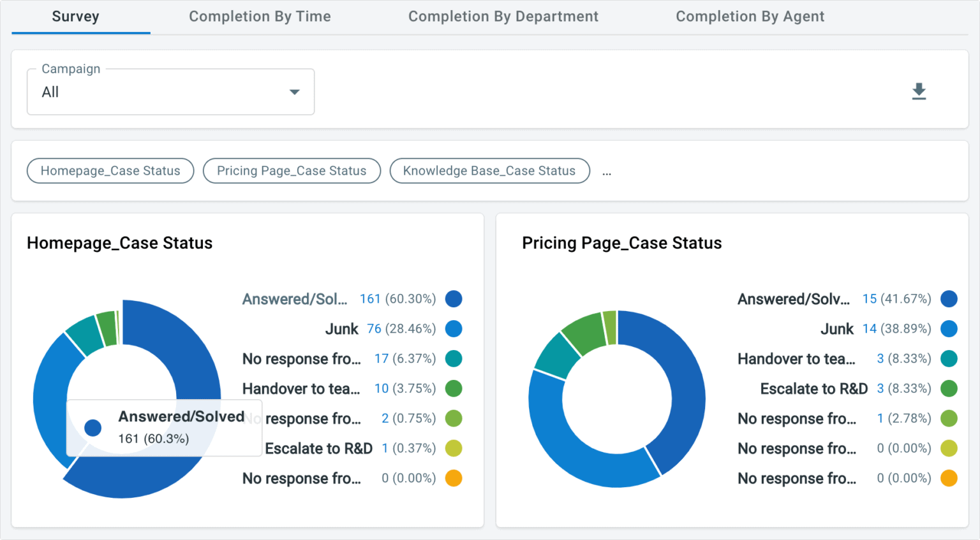Click the 'Homepage_Case Status' card title
The height and width of the screenshot is (540, 980).
(x=120, y=243)
